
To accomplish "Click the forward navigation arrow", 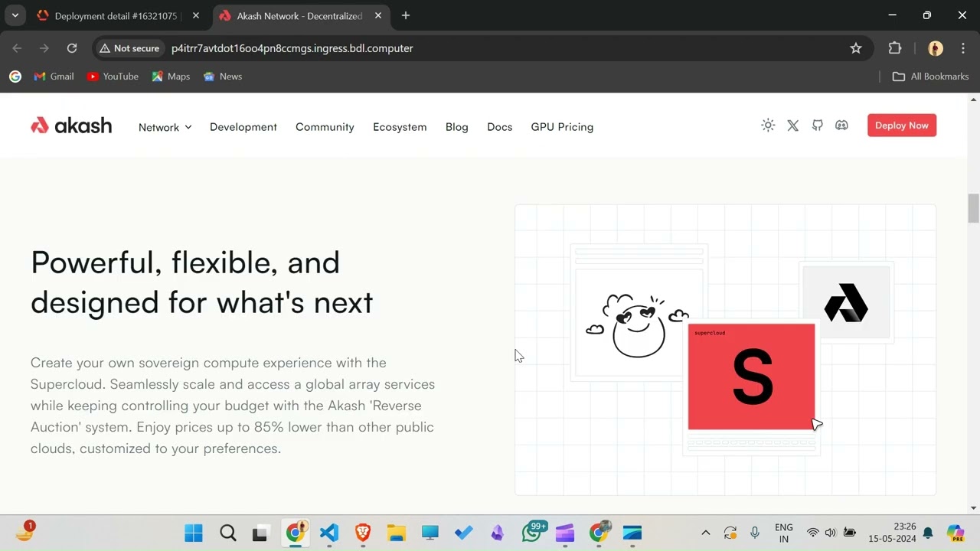I will point(44,48).
